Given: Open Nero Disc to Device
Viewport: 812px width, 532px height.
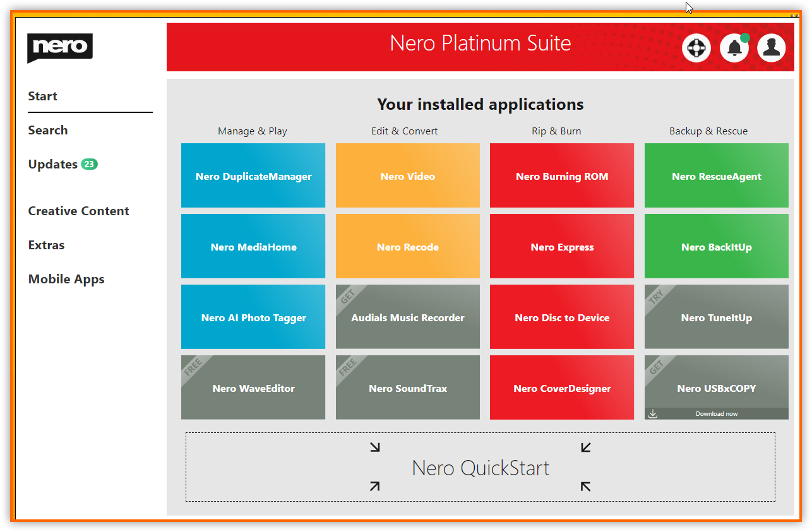Looking at the screenshot, I should (562, 317).
